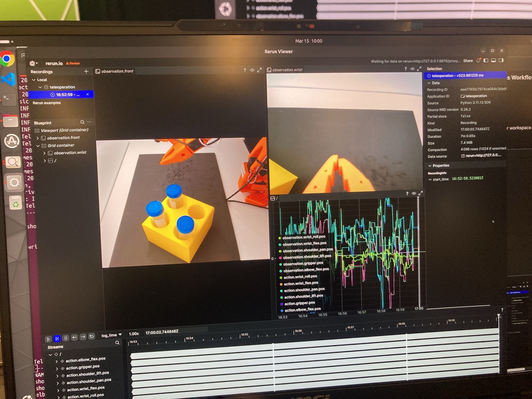Pause playback using the pause icon

(x=65, y=338)
